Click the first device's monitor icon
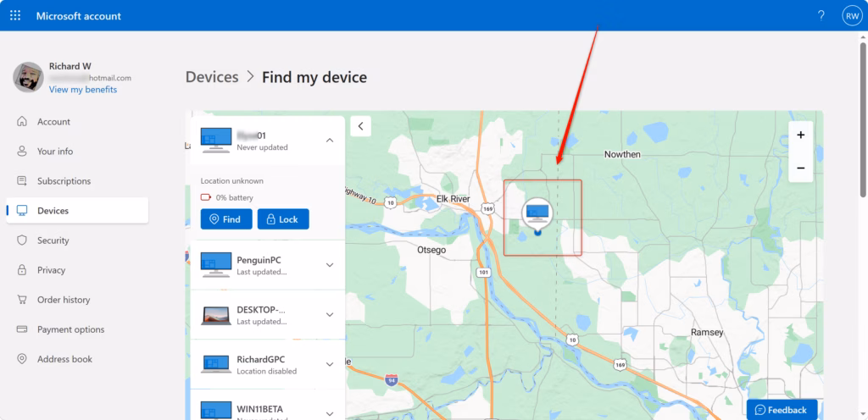The width and height of the screenshot is (868, 420). click(x=216, y=141)
